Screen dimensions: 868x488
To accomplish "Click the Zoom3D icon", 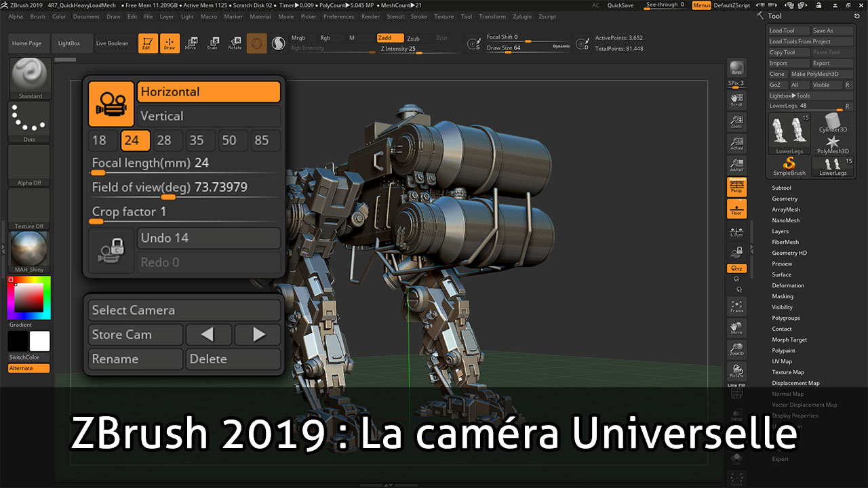I will point(736,350).
